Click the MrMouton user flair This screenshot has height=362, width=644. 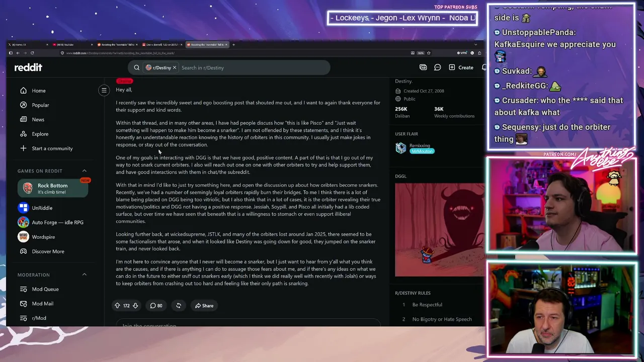click(x=422, y=151)
